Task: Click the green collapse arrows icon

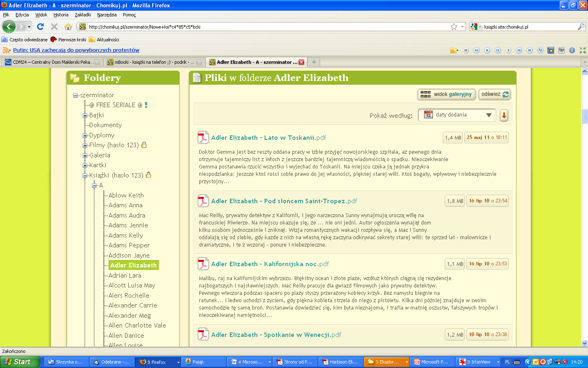Action: (583, 50)
